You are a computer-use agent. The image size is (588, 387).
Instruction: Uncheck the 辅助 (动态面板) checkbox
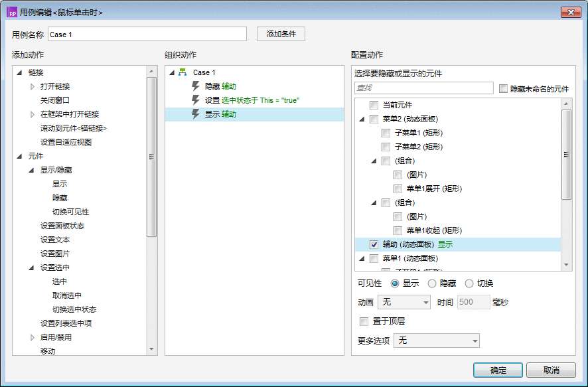374,244
